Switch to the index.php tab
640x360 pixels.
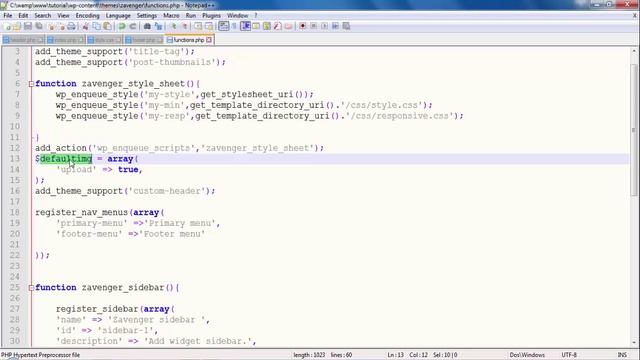pyautogui.click(x=65, y=40)
